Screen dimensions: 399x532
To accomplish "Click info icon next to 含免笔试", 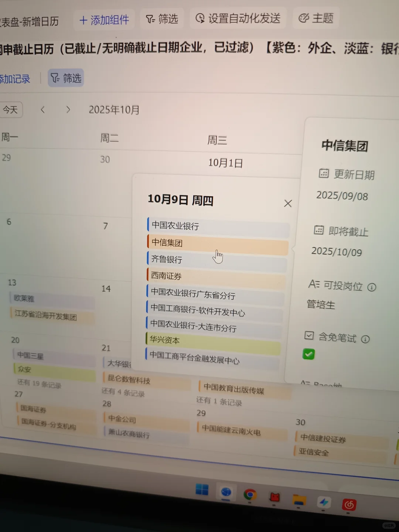I will click(x=365, y=339).
